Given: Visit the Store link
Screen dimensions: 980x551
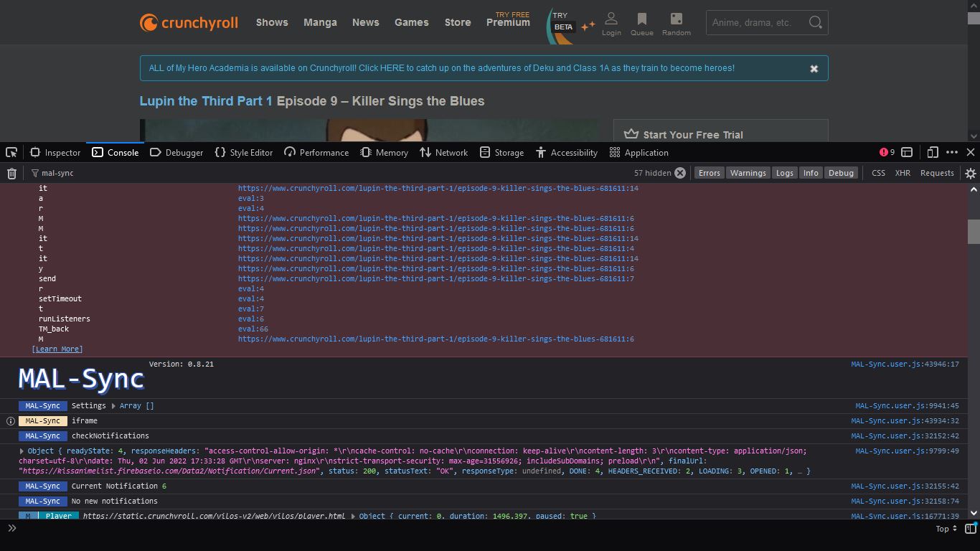Looking at the screenshot, I should [458, 22].
